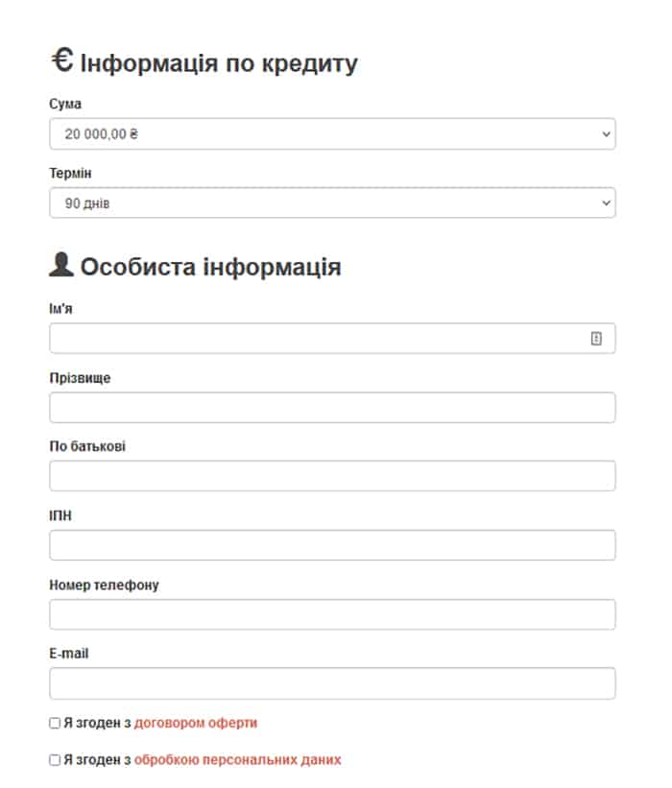Open the Сума amount dropdown

coord(332,134)
